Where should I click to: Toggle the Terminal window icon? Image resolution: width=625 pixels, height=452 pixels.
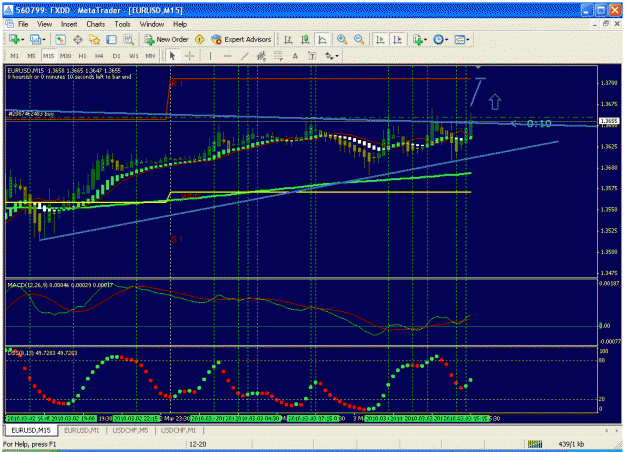(x=111, y=39)
